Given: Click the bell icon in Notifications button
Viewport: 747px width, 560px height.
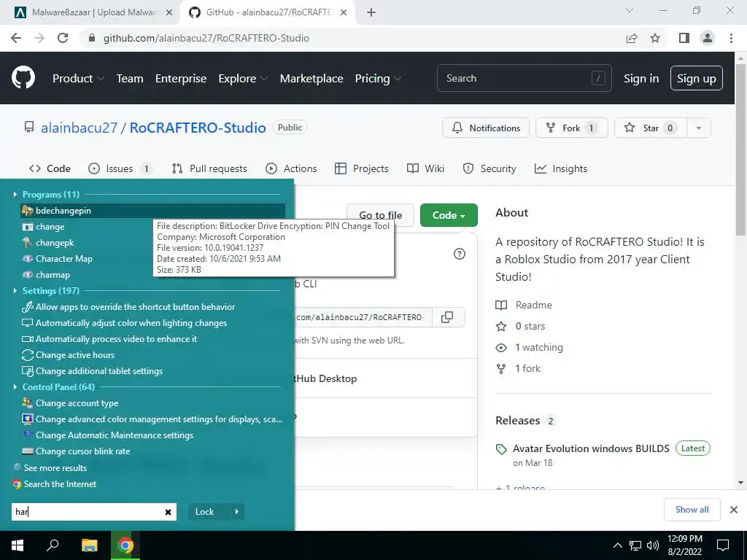Looking at the screenshot, I should pos(457,128).
